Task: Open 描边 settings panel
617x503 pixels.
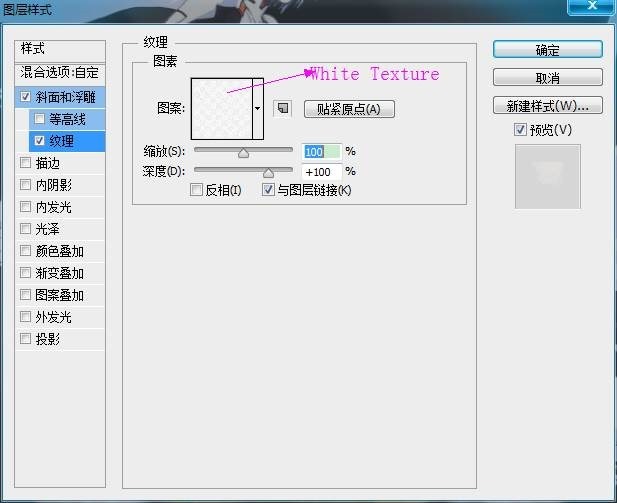Action: tap(48, 163)
